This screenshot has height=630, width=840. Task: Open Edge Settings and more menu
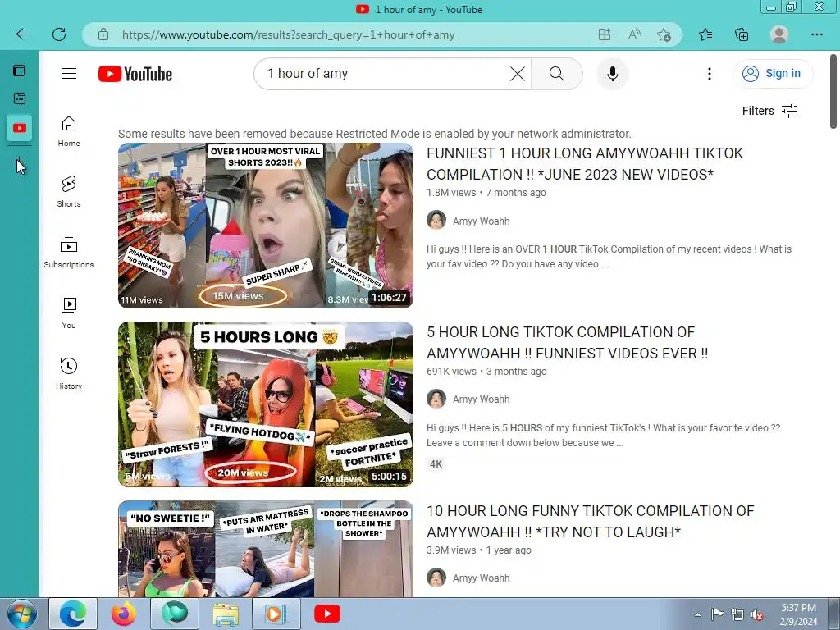click(x=816, y=34)
